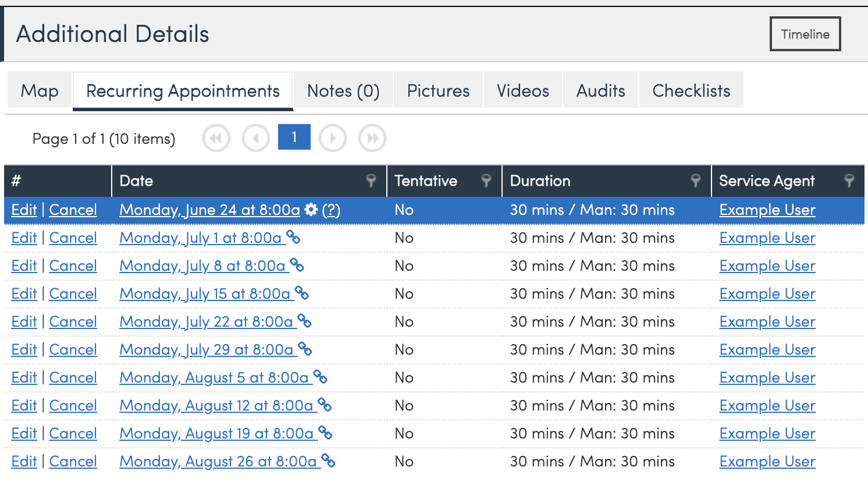The height and width of the screenshot is (481, 868).
Task: Click the (?) help link on June 24
Action: click(331, 210)
